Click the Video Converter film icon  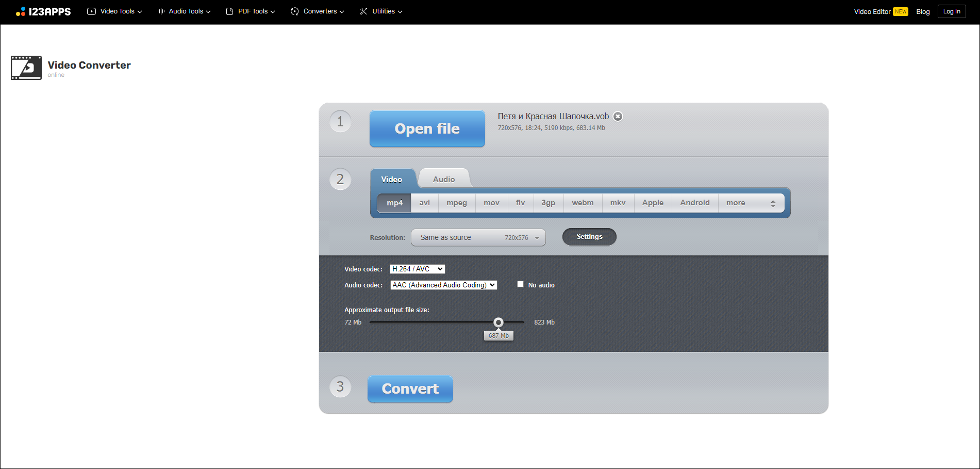[x=26, y=68]
